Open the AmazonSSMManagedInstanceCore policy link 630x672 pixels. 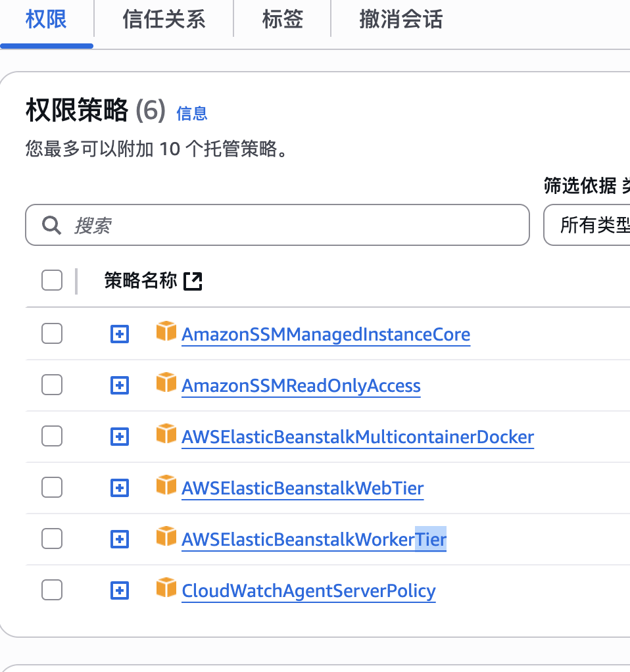click(326, 334)
